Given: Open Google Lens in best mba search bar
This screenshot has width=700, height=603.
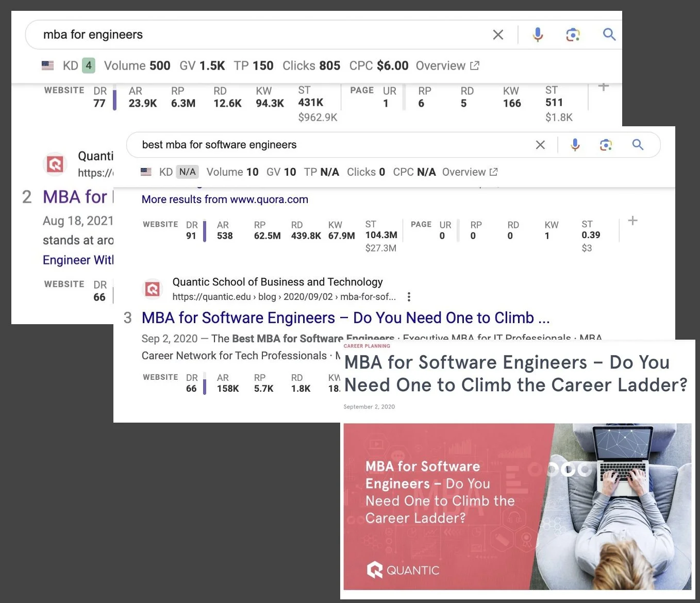Looking at the screenshot, I should coord(606,145).
